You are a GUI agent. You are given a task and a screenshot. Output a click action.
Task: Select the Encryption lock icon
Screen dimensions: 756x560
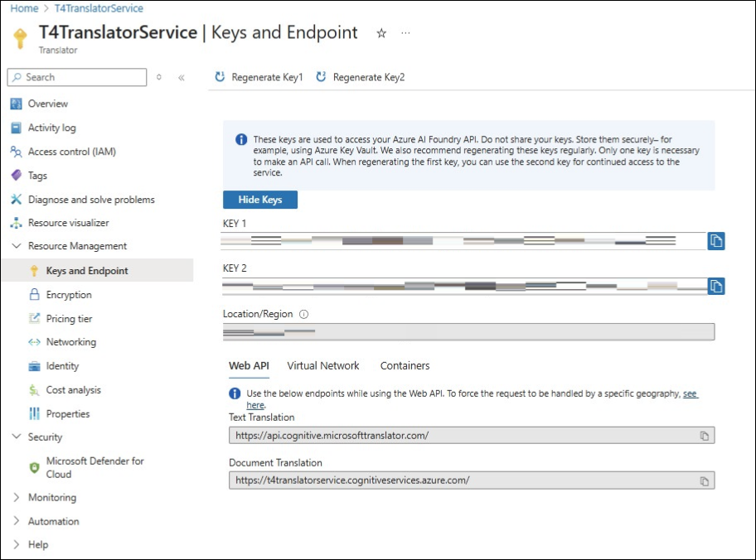[x=34, y=294]
